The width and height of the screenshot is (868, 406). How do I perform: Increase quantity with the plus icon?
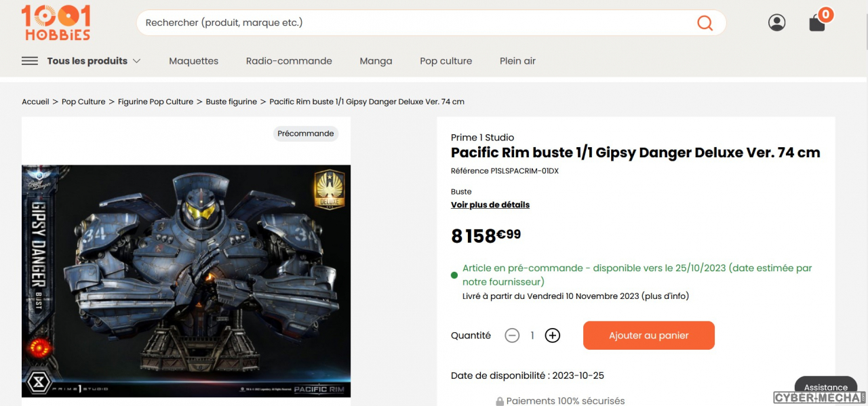click(553, 336)
